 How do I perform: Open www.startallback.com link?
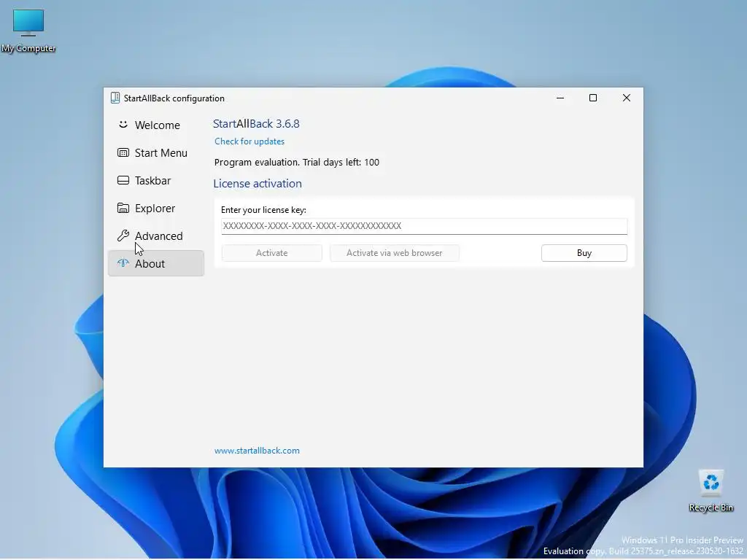coord(257,451)
